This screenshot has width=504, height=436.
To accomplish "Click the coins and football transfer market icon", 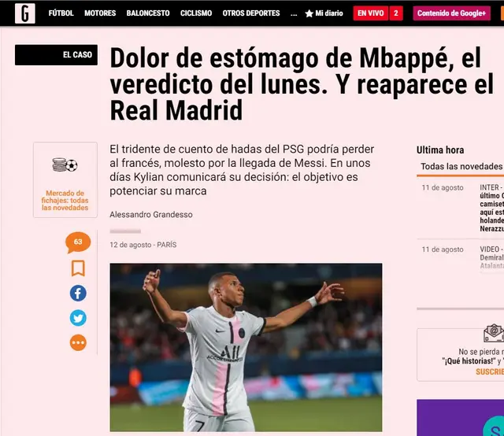I will [65, 165].
